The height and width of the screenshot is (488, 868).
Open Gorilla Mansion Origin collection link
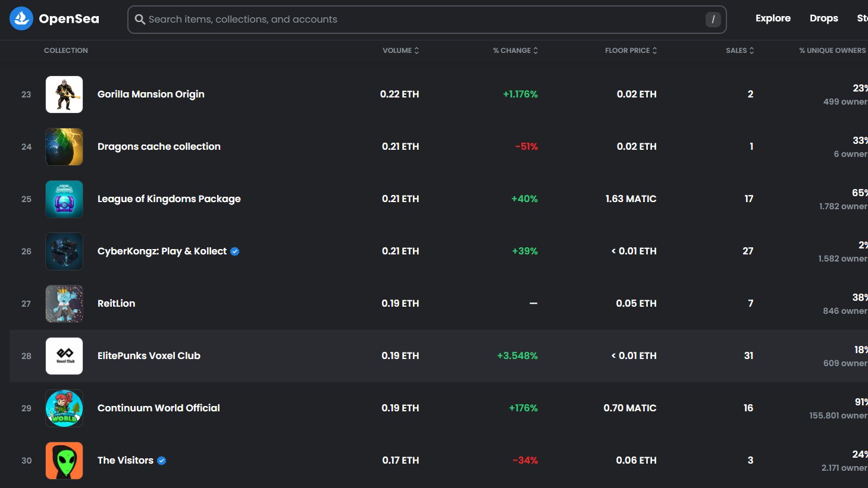151,94
